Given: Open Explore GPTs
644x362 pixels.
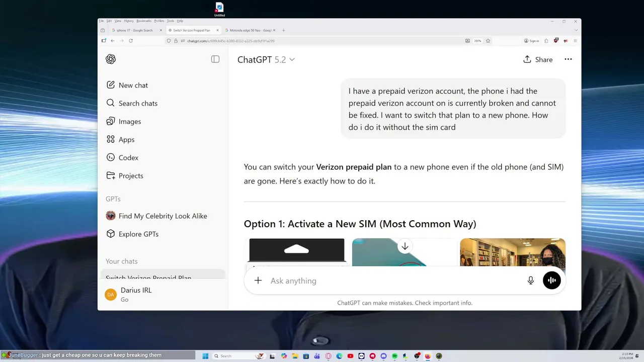Looking at the screenshot, I should (163, 234).
